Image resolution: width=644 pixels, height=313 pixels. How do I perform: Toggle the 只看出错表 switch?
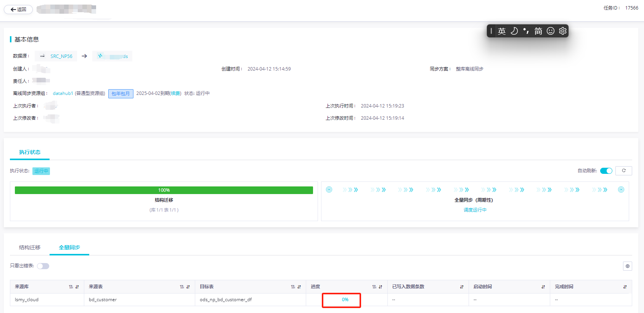point(43,266)
